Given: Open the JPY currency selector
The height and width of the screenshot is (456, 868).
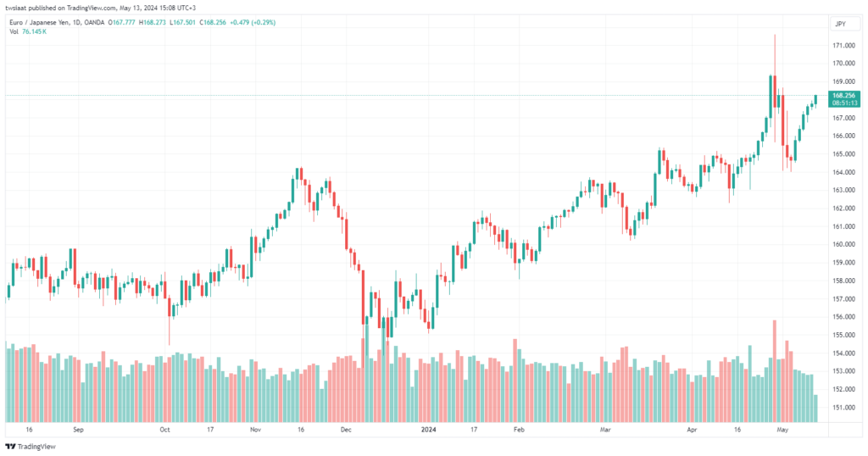Looking at the screenshot, I should tap(840, 24).
